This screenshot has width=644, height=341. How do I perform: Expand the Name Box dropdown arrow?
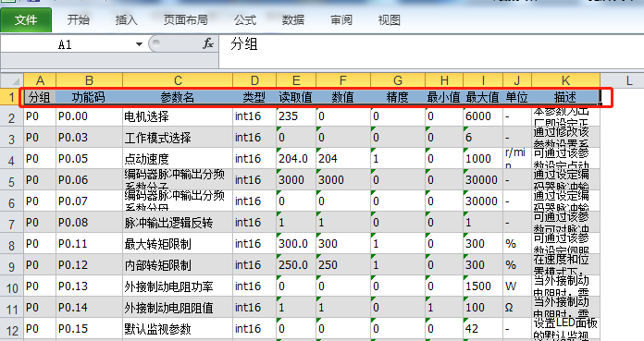pyautogui.click(x=139, y=44)
